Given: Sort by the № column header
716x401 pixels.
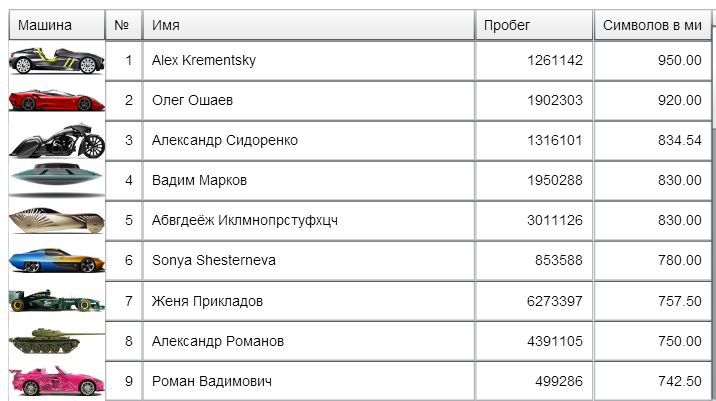Looking at the screenshot, I should click(x=124, y=25).
